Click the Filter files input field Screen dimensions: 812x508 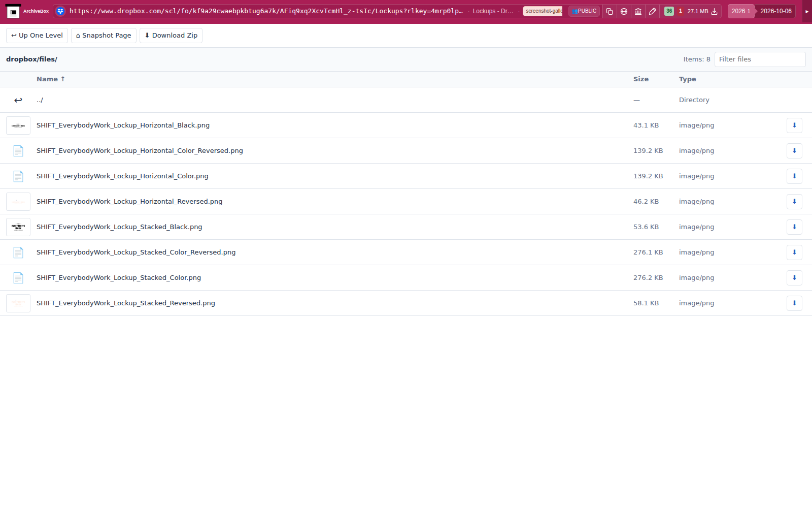tap(760, 59)
